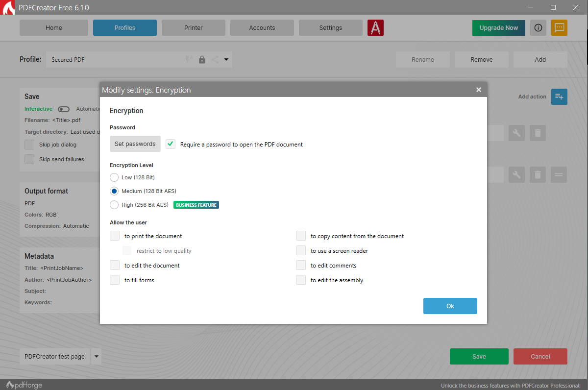
Task: Check Skip send failures
Action: coord(29,159)
